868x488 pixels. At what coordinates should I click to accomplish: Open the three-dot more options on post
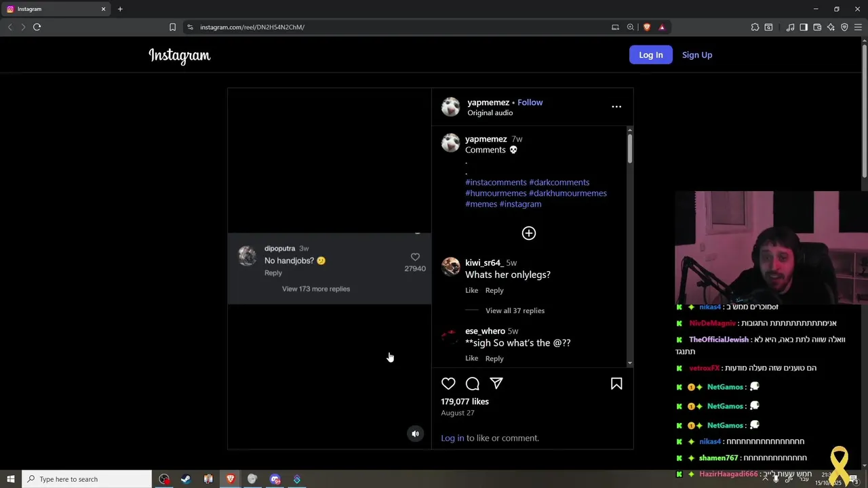[x=616, y=106]
